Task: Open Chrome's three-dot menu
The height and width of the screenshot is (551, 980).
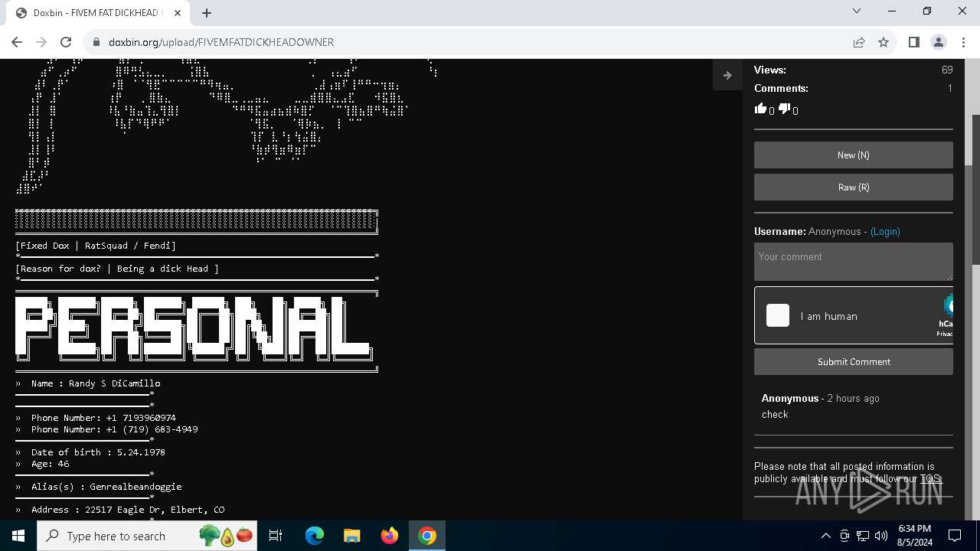Action: click(x=963, y=42)
